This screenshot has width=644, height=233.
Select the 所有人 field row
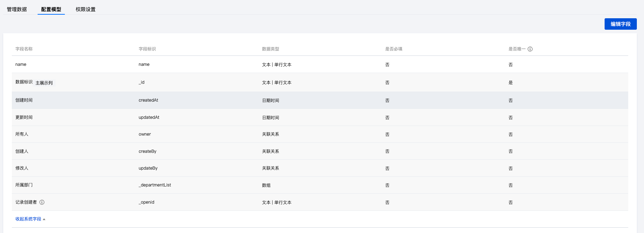pyautogui.click(x=22, y=134)
